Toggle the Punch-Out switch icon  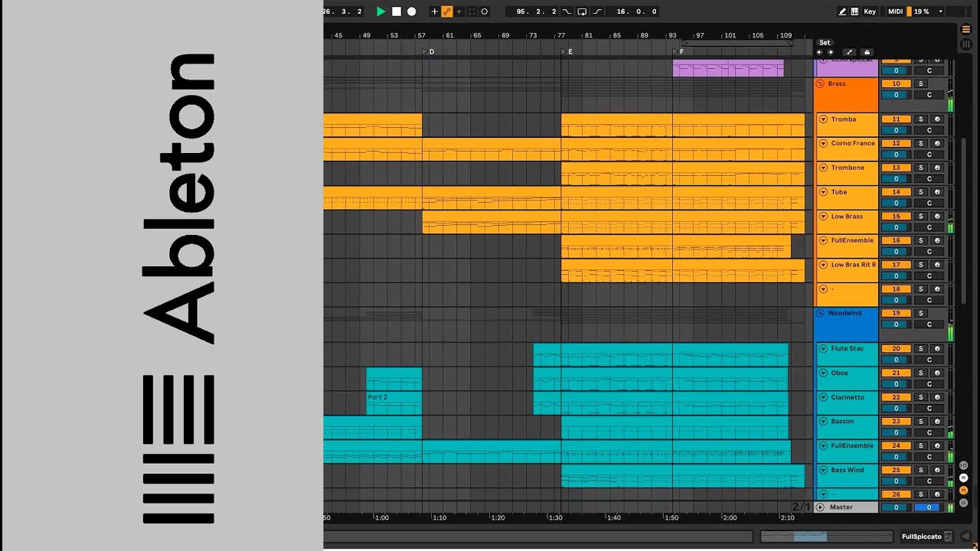coord(597,11)
